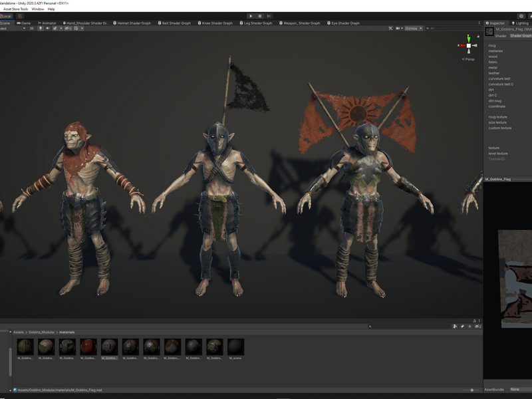Click the Play button in the toolbar
The height and width of the screenshot is (399, 532).
[251, 16]
